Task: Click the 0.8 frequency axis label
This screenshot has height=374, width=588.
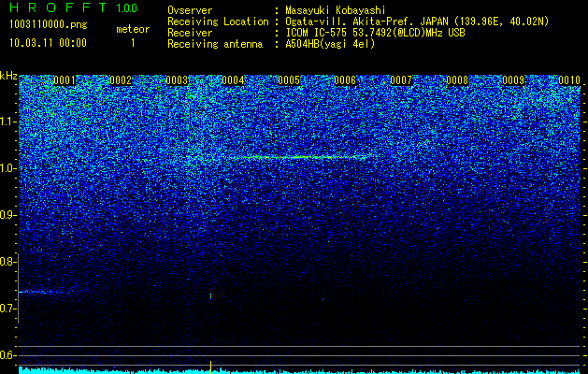Action: click(x=7, y=262)
